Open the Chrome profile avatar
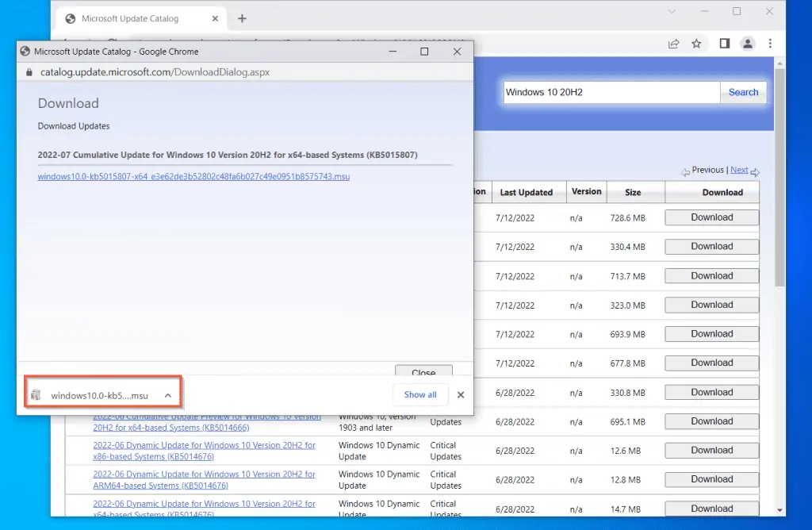 [747, 44]
